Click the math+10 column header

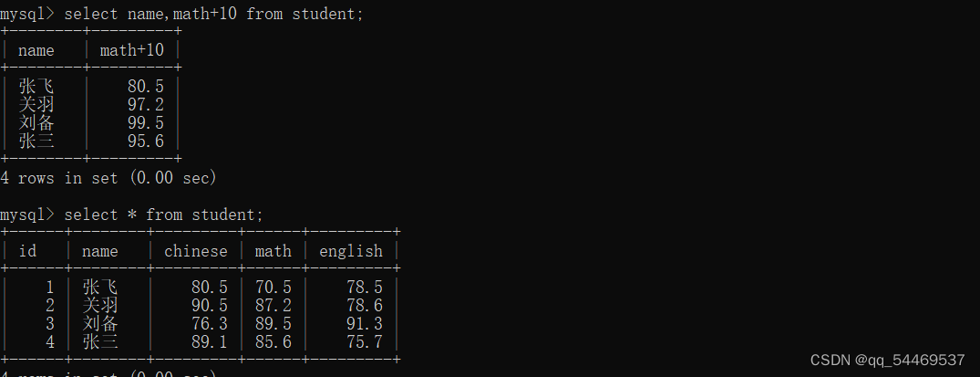point(131,50)
